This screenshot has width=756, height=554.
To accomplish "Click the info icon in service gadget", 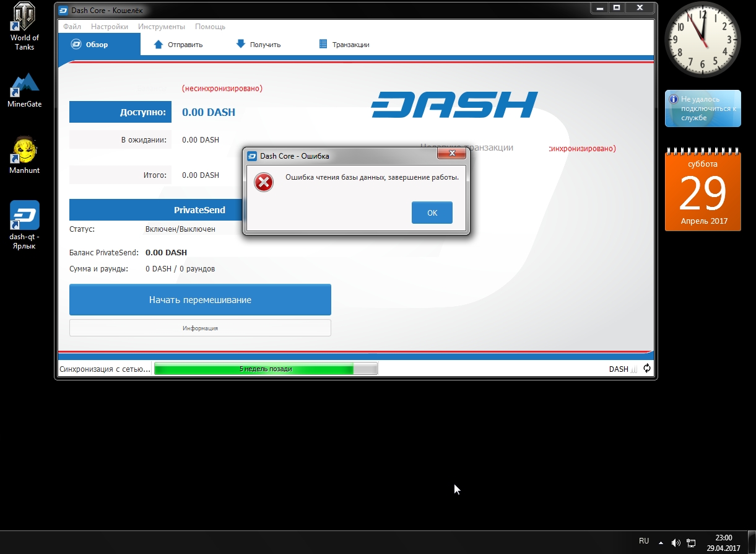I will point(673,99).
